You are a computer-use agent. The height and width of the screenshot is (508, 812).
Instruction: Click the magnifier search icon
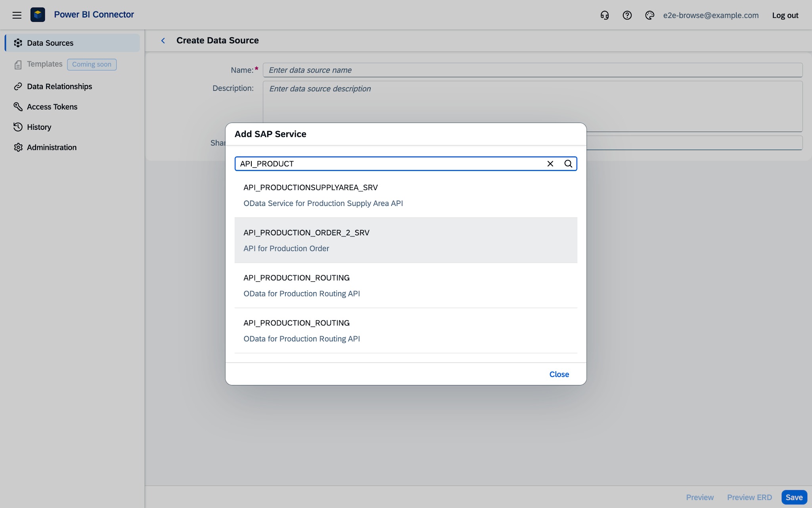[568, 164]
